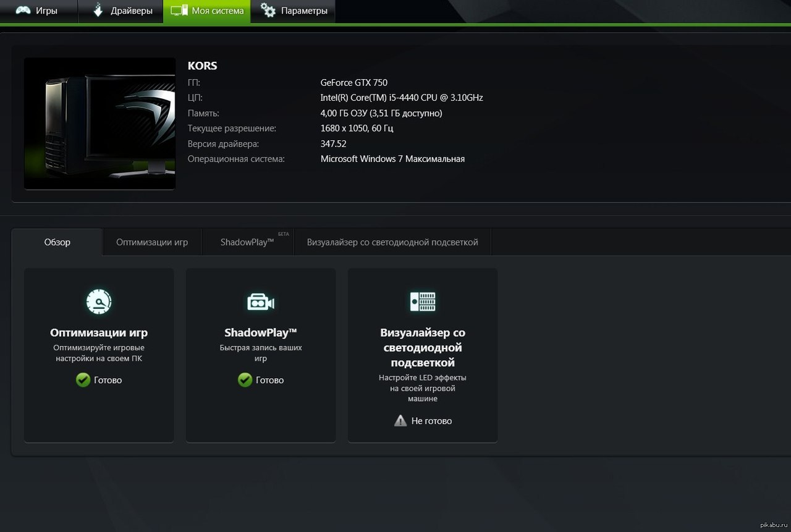Open the ShadowPlay card title
Screen dimensions: 791x532
[x=261, y=332]
